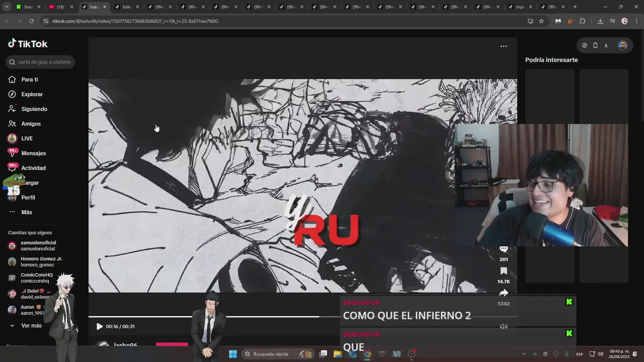This screenshot has height=362, width=644.
Task: Open lasho96 author avatar below video
Action: tap(103, 345)
